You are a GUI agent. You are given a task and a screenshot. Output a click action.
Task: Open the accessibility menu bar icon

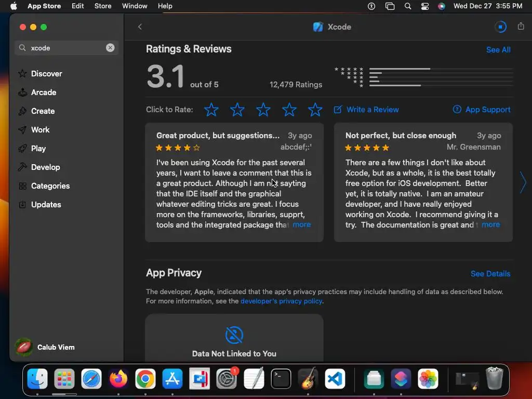click(371, 6)
